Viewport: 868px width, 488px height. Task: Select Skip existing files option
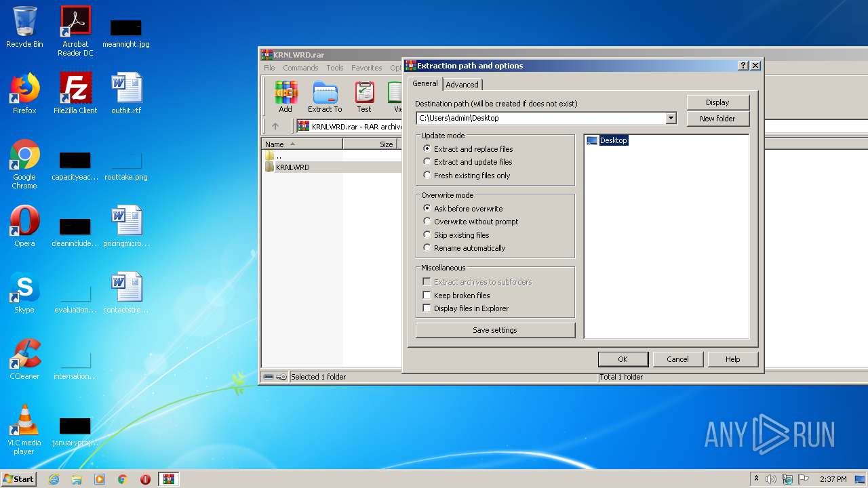(x=456, y=235)
